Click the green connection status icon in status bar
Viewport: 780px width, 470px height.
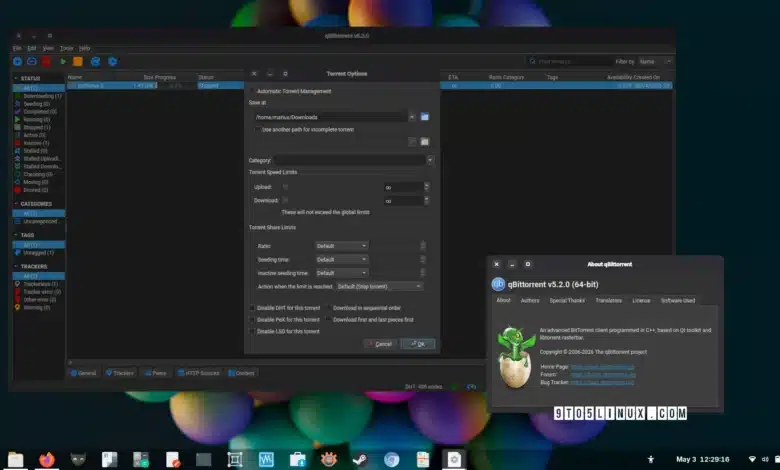click(454, 386)
